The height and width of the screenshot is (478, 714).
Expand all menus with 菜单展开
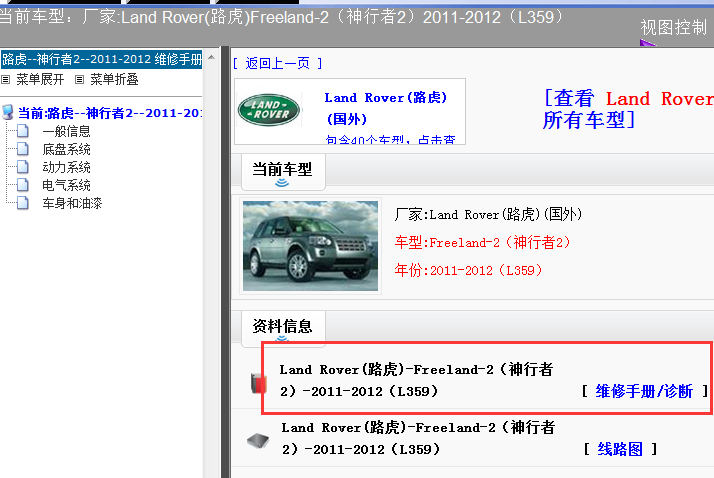(40, 80)
